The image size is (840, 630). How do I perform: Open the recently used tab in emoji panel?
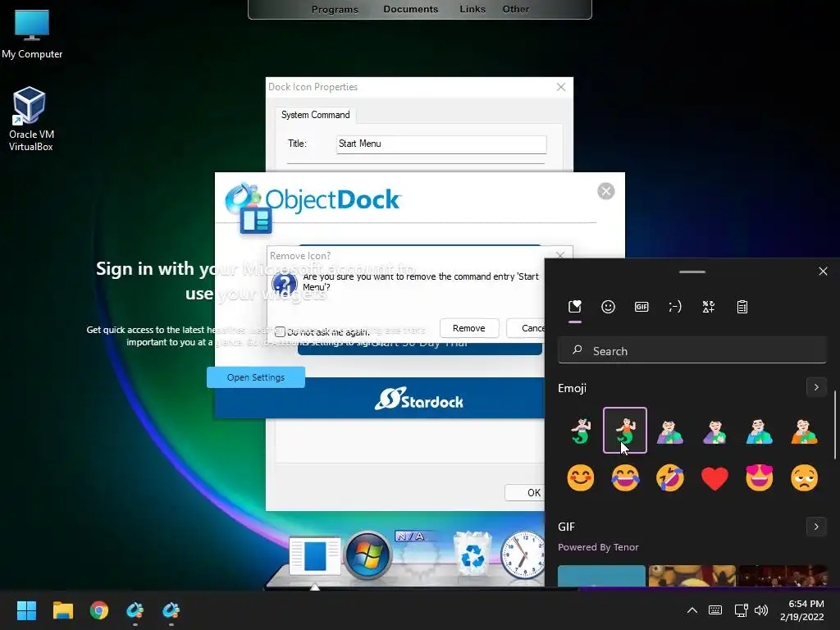click(575, 307)
